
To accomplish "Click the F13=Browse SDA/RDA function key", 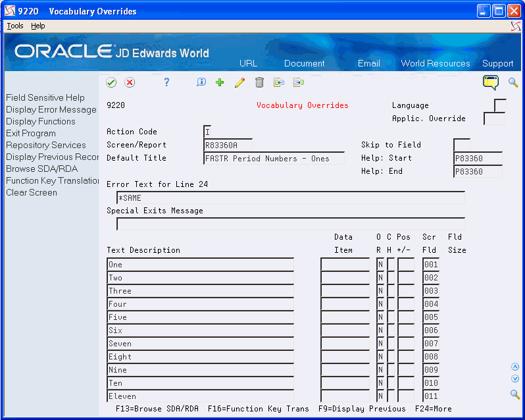I will [x=157, y=409].
